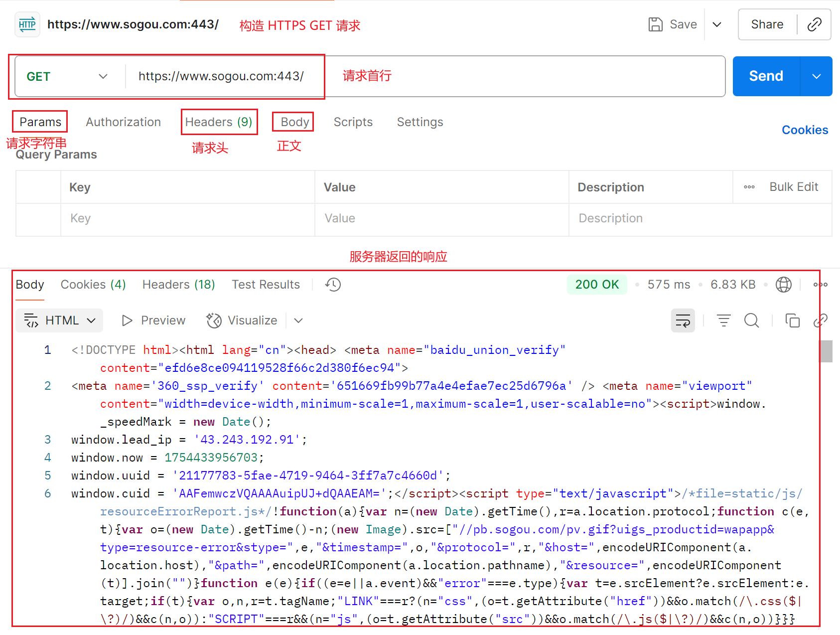Image resolution: width=840 pixels, height=635 pixels.
Task: Click the response link chain icon
Action: [x=821, y=320]
